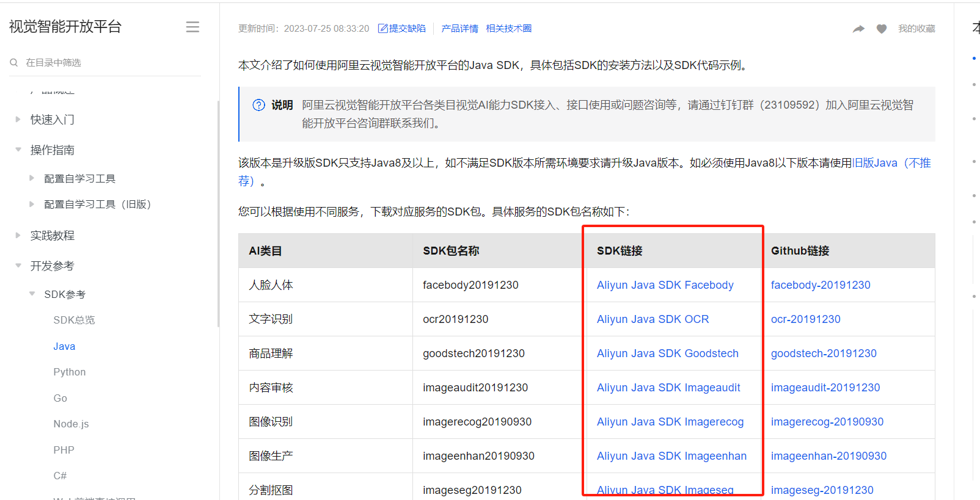
Task: Click the search magnifier icon in sidebar
Action: (x=14, y=62)
